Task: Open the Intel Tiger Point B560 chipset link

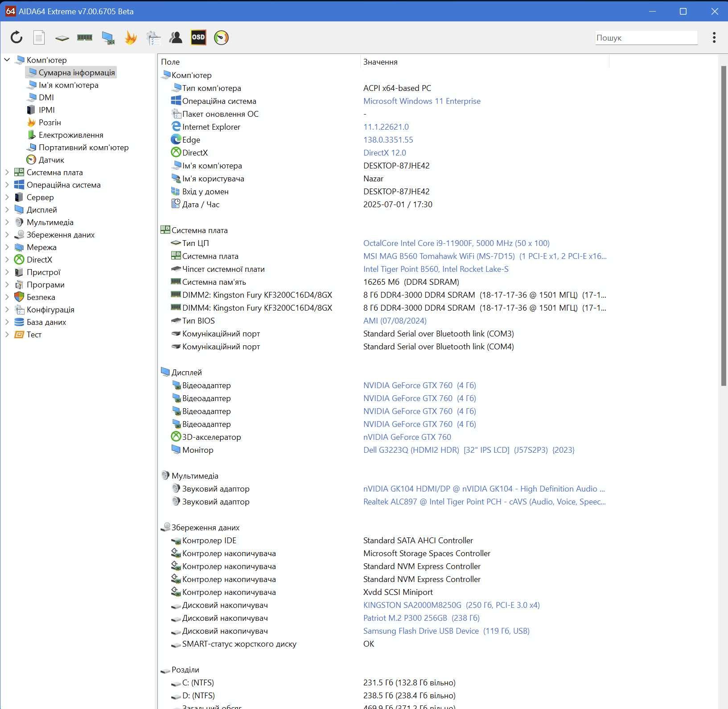Action: [x=436, y=269]
